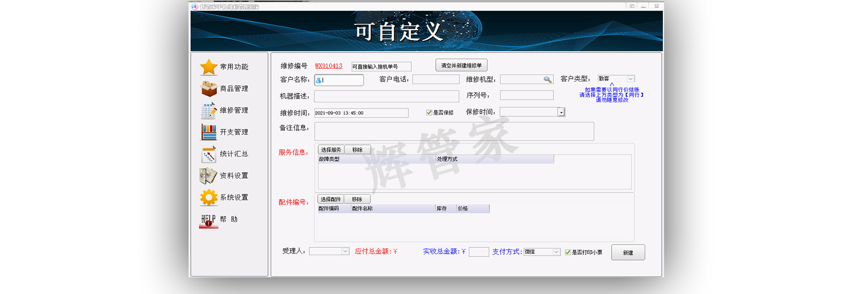Click the 选择服务 button

click(331, 150)
